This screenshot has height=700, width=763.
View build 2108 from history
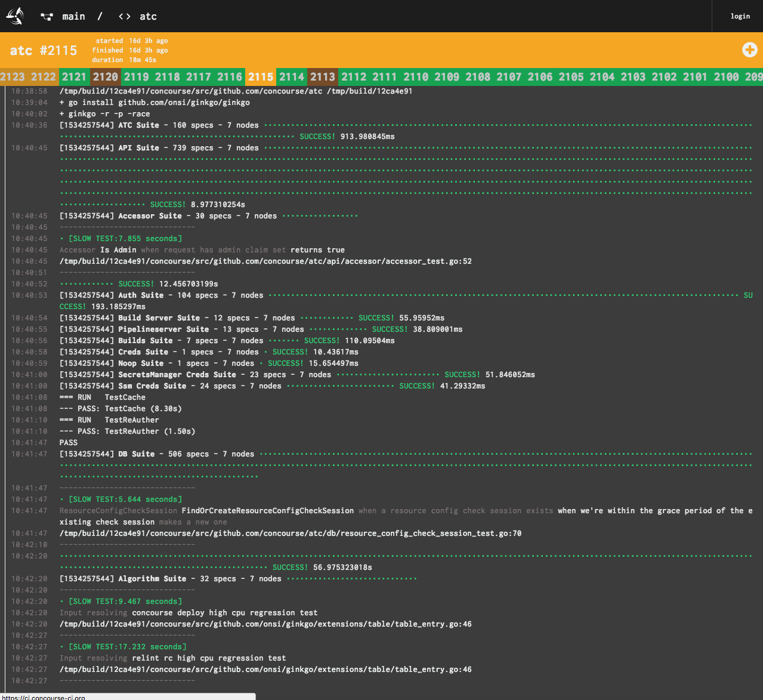tap(478, 77)
